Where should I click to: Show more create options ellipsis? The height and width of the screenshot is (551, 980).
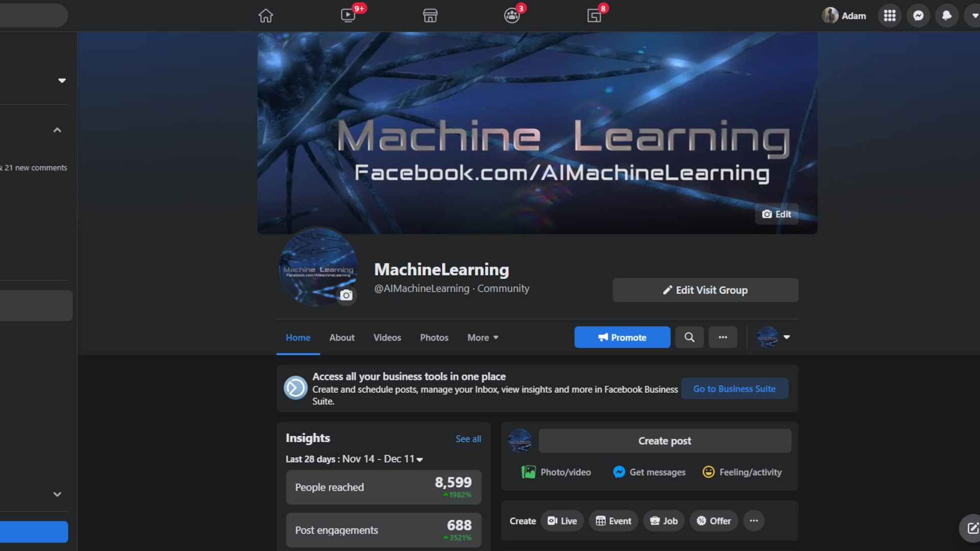[754, 521]
